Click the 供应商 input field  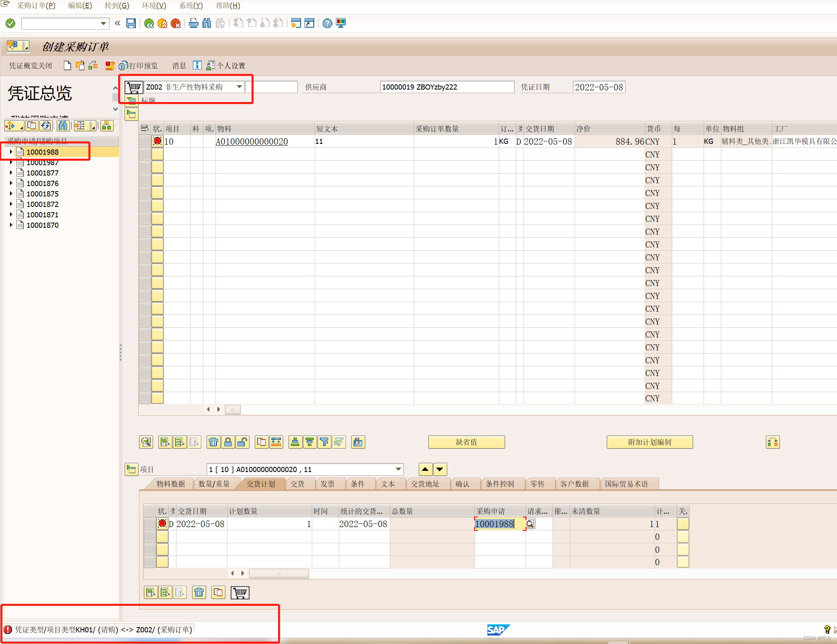pyautogui.click(x=446, y=87)
